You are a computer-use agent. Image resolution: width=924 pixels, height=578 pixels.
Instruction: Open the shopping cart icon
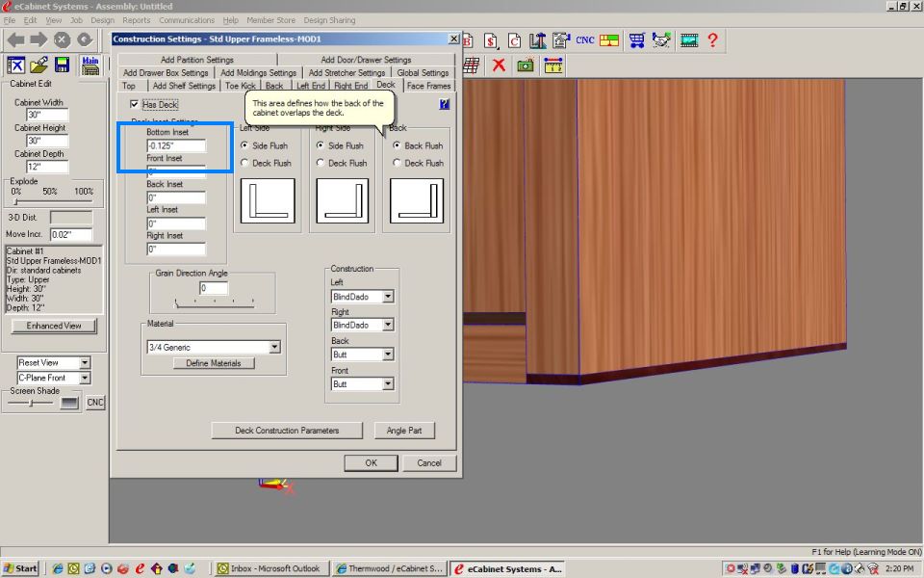pos(636,40)
